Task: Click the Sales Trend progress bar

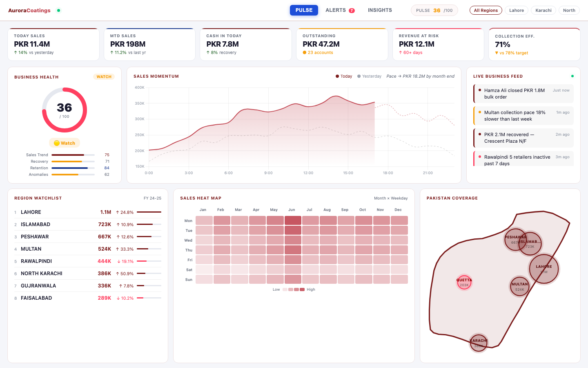Action: coord(73,155)
